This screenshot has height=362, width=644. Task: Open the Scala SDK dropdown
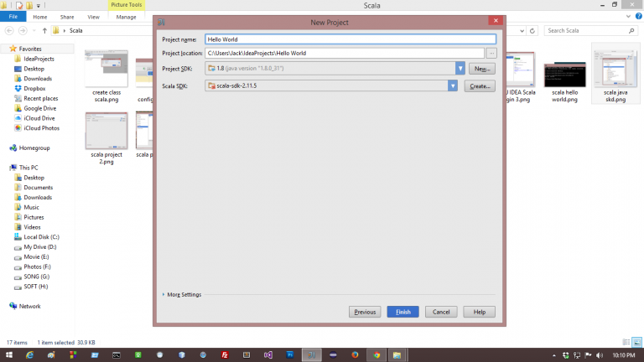pos(452,85)
